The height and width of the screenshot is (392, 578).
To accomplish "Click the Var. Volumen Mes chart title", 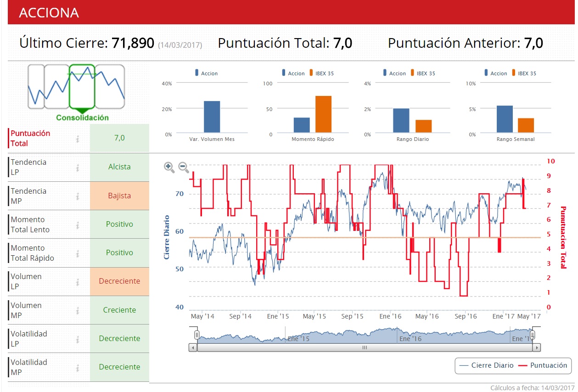I will click(212, 139).
